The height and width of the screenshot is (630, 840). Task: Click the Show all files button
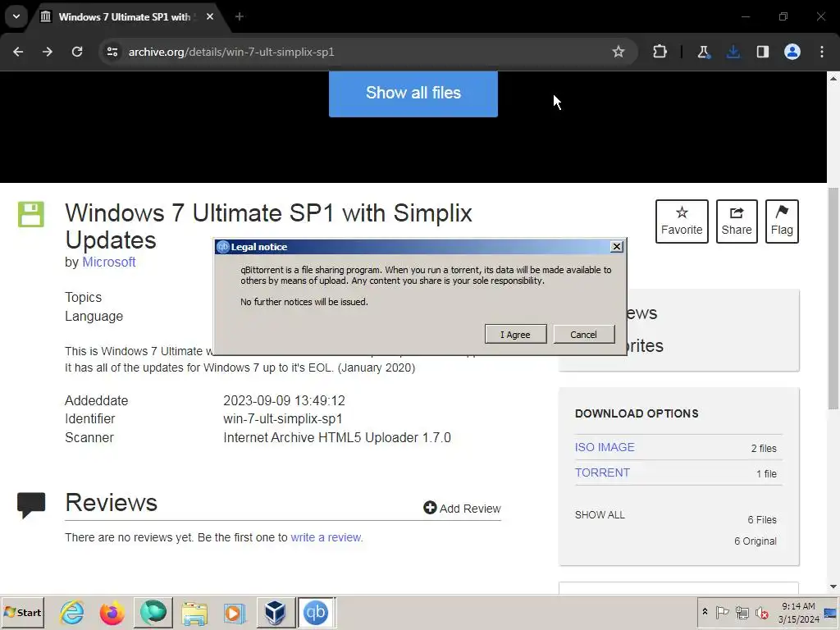tap(413, 93)
